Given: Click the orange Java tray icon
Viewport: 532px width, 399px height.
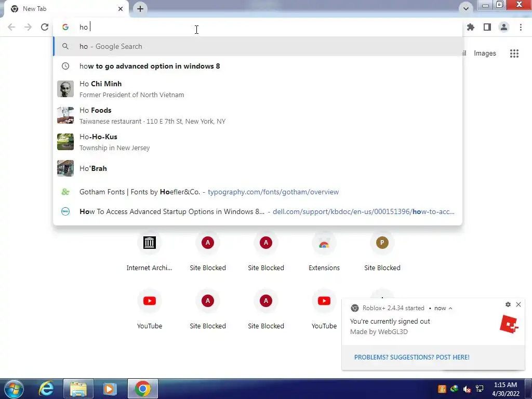Looking at the screenshot, I should pos(442,389).
